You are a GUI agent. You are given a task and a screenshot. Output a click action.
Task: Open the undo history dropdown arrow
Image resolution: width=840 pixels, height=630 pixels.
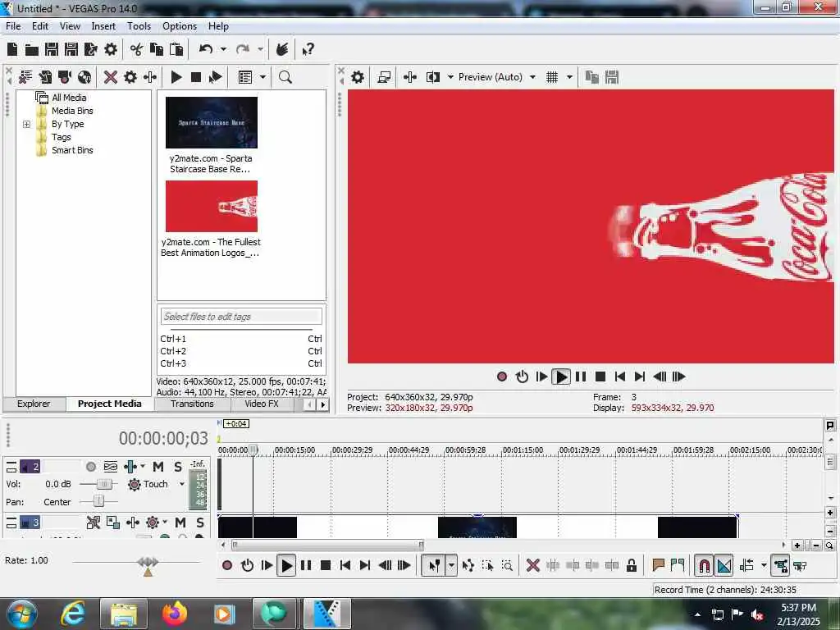pos(223,49)
